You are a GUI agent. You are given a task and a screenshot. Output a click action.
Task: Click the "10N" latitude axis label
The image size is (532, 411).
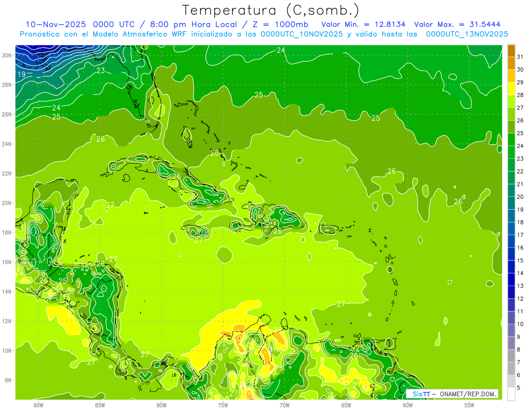8,350
